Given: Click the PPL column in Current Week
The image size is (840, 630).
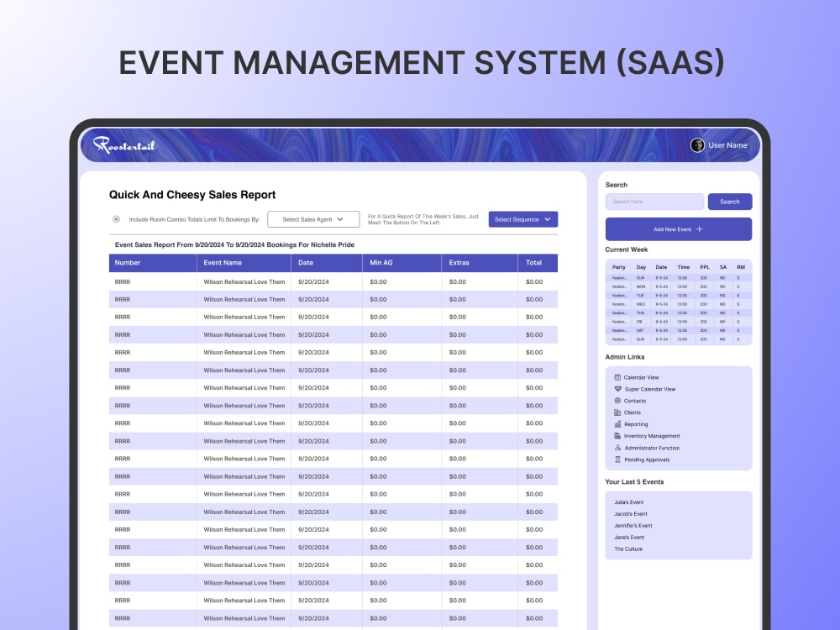Looking at the screenshot, I should [x=705, y=267].
